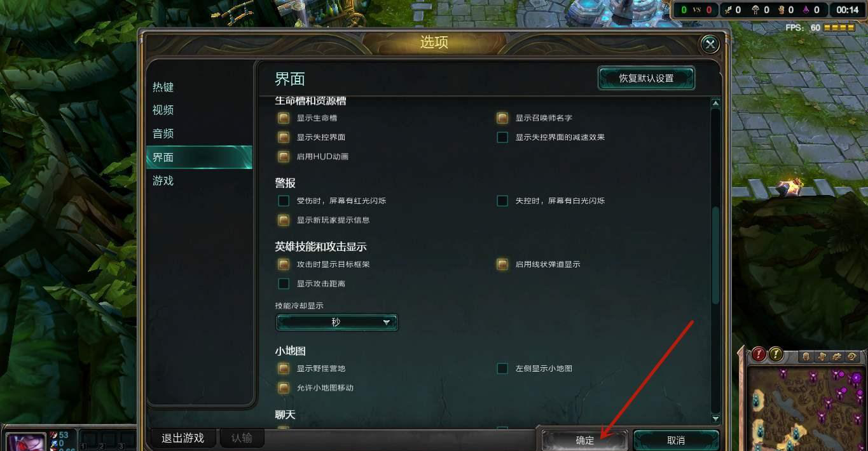Click the red danger ping button
The image size is (868, 451).
click(x=759, y=355)
